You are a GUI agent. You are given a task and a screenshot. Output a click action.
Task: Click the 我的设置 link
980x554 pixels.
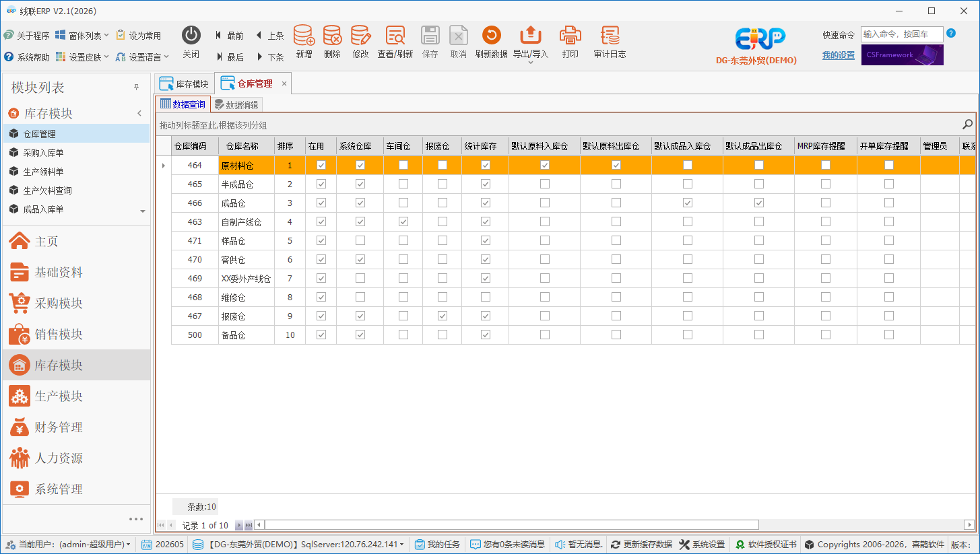(839, 55)
